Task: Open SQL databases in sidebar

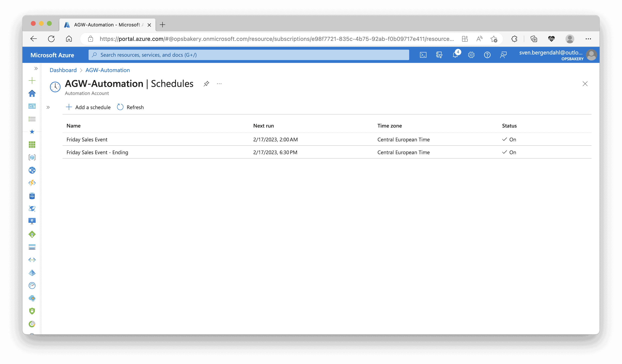Action: tap(32, 196)
